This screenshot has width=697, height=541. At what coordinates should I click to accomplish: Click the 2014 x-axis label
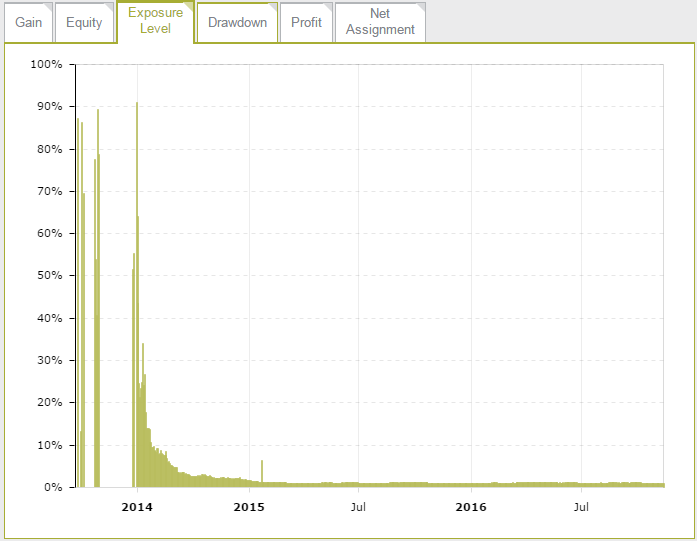point(137,507)
